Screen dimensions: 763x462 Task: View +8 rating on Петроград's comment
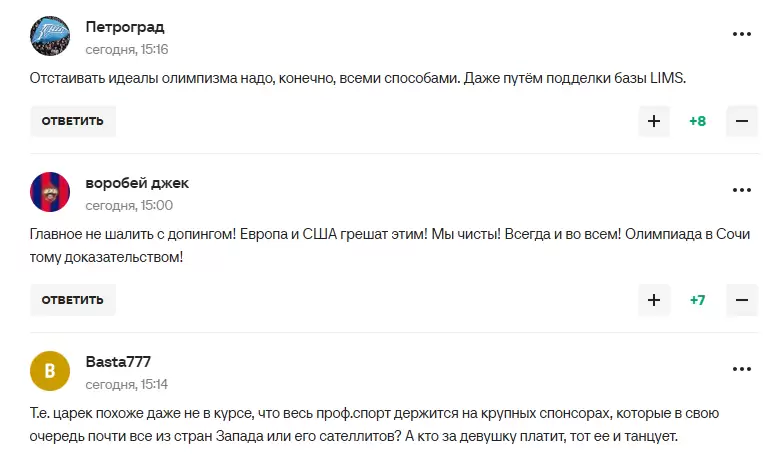click(x=698, y=121)
